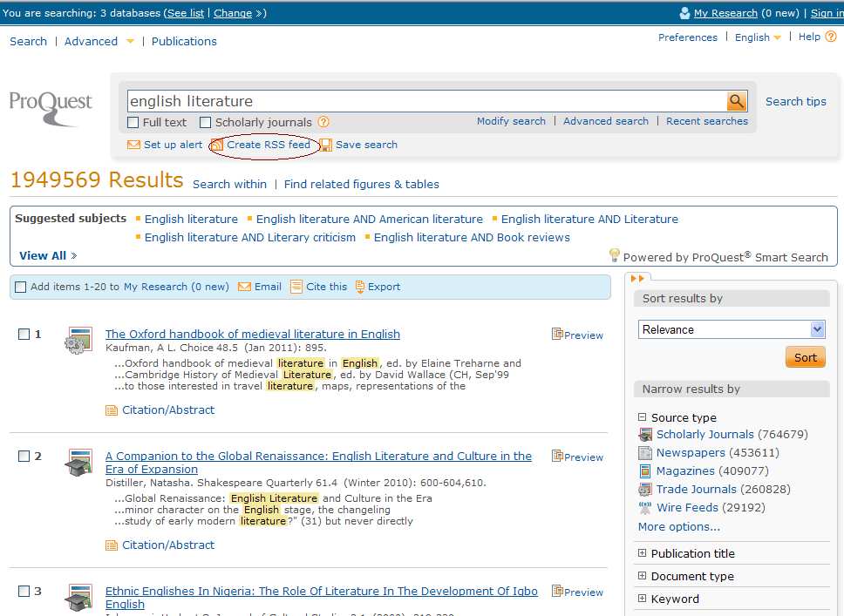Image resolution: width=844 pixels, height=616 pixels.
Task: Expand the Keyword filter
Action: [642, 599]
